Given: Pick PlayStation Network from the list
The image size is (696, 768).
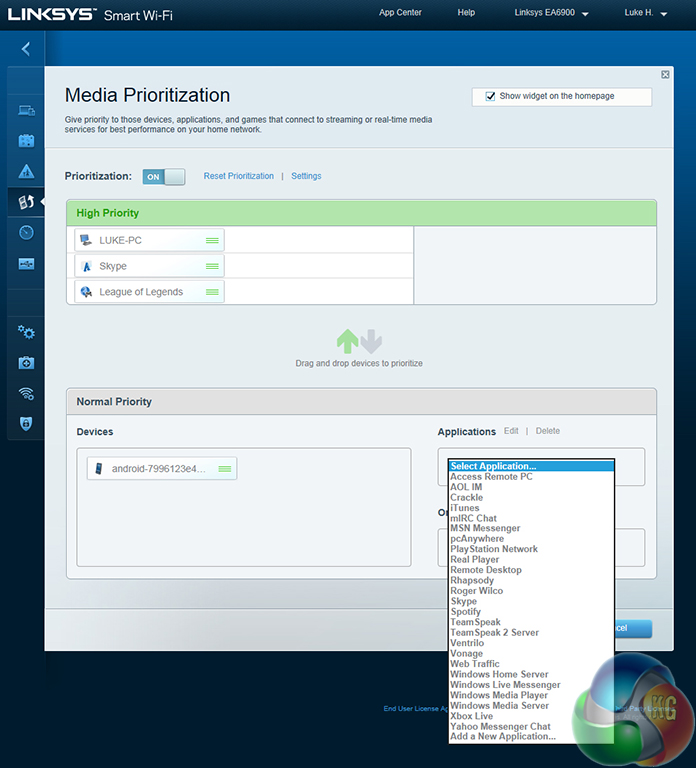Looking at the screenshot, I should tap(531, 549).
